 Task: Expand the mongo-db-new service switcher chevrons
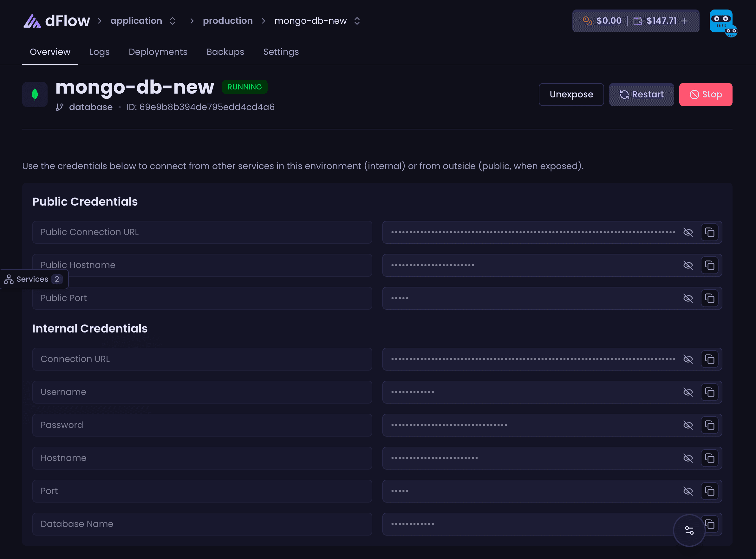[x=357, y=21]
